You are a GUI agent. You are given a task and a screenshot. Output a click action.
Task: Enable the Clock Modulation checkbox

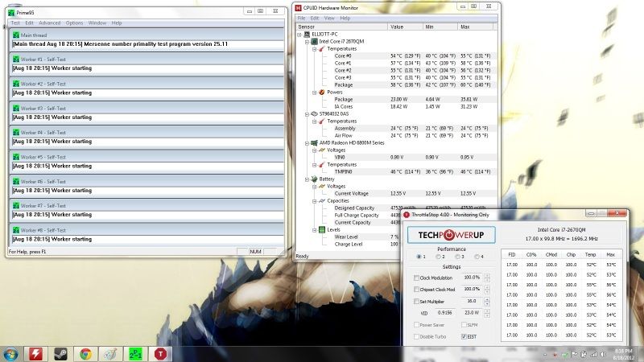(416, 278)
